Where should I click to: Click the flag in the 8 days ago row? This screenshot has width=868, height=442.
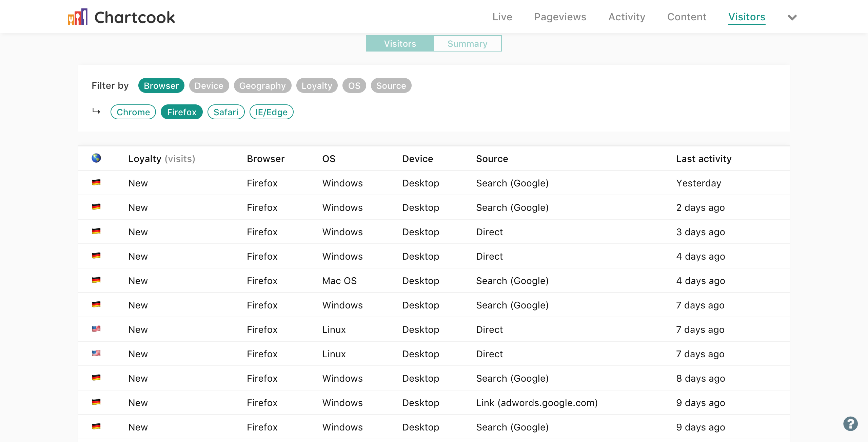[96, 378]
